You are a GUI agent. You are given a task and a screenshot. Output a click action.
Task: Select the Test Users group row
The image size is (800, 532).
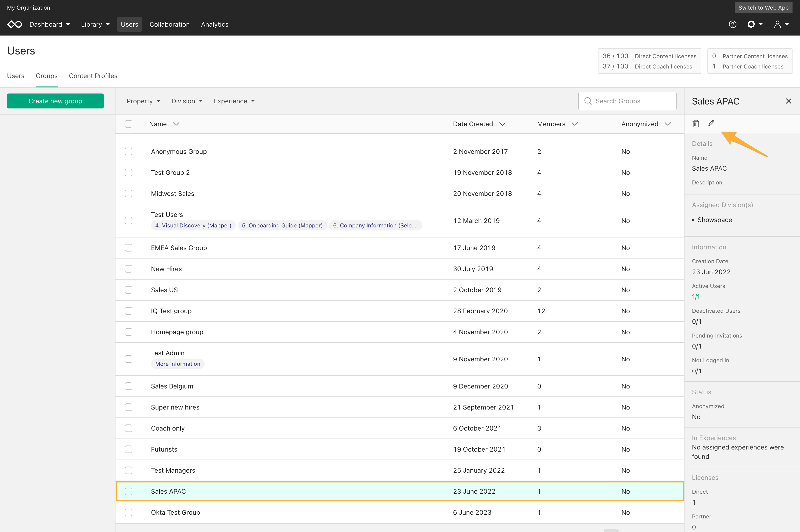(400, 220)
